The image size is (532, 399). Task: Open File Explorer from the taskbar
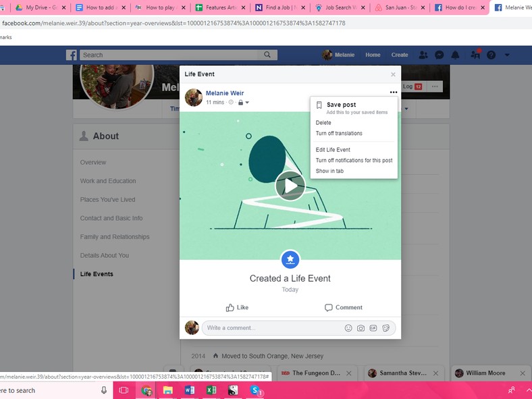tap(167, 390)
